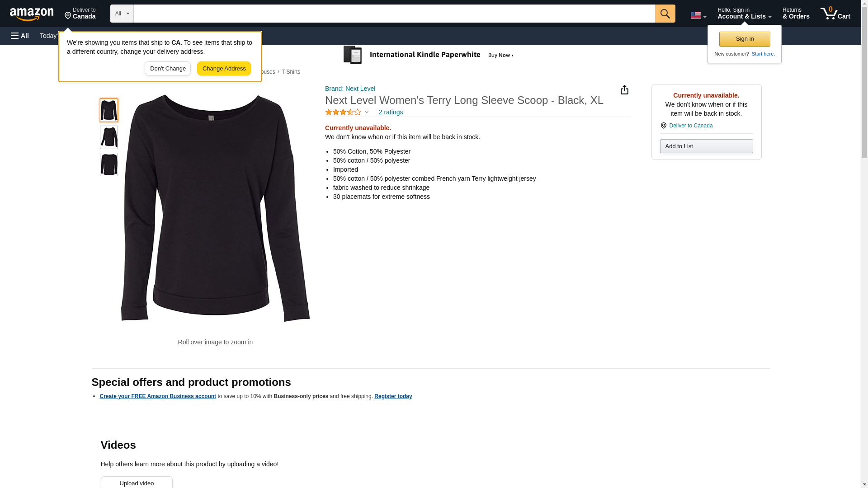Click the Amazon logo
The height and width of the screenshot is (488, 868).
pos(32,14)
